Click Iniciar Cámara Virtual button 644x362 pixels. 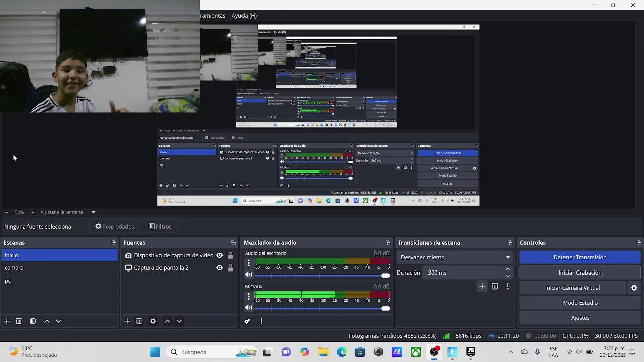pyautogui.click(x=573, y=288)
